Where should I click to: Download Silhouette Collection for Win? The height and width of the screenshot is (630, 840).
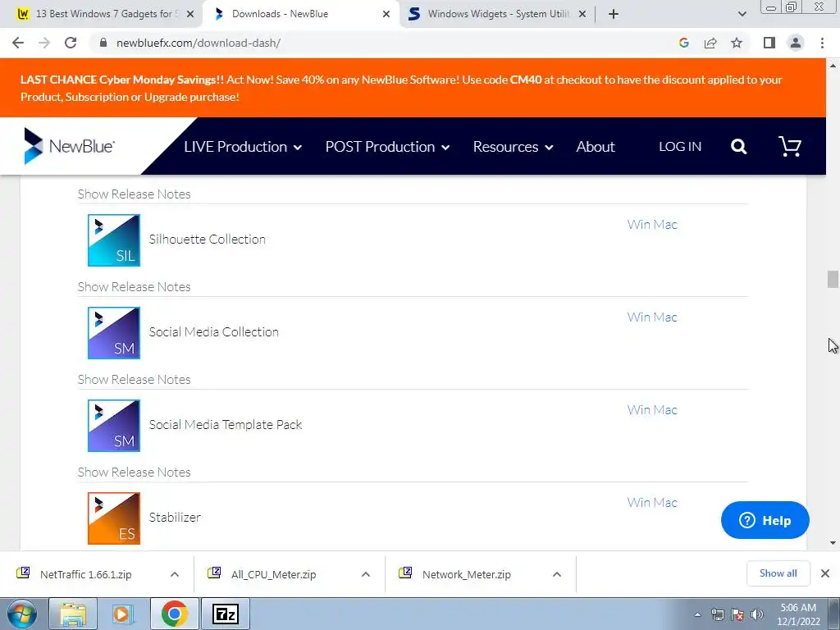coord(638,225)
